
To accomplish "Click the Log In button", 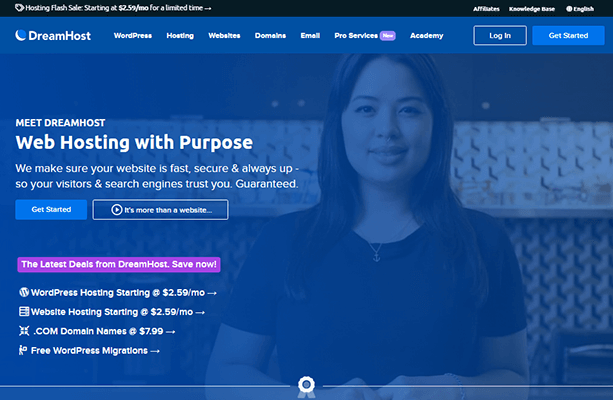I will point(500,36).
